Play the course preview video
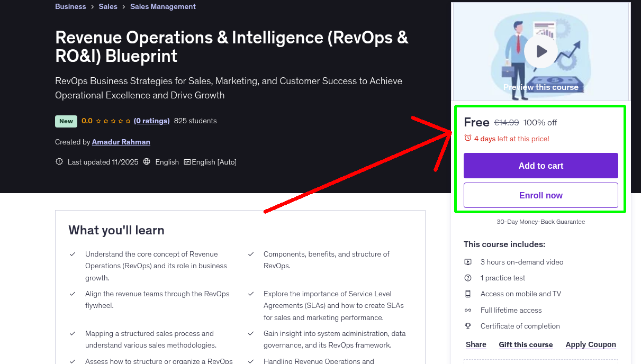This screenshot has width=641, height=364. (540, 51)
